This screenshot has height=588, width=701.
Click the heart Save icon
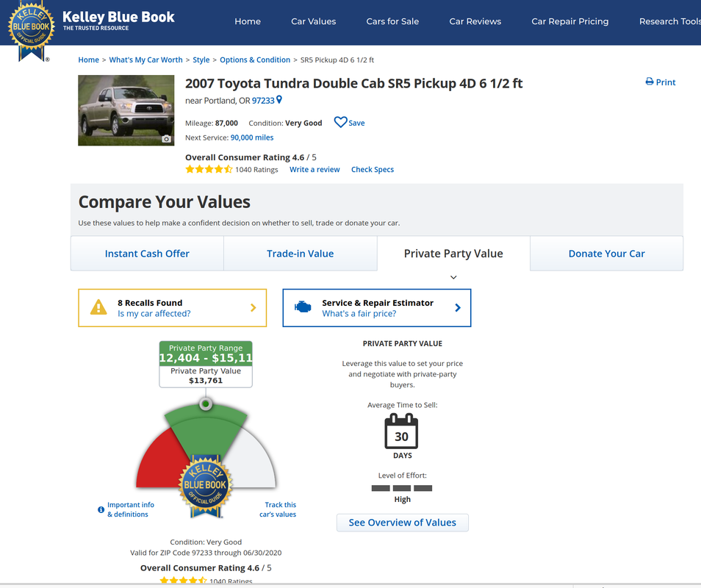[x=340, y=122]
